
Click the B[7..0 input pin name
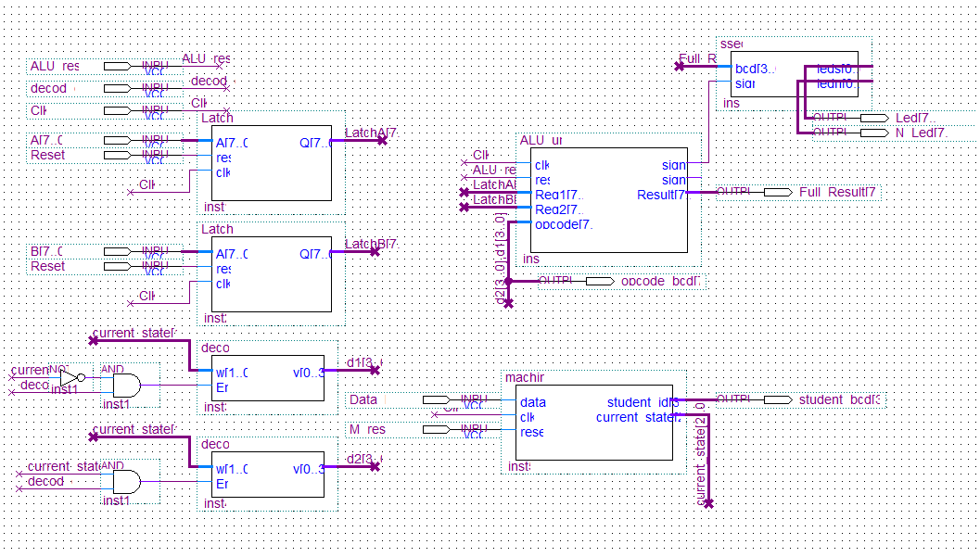coord(47,252)
